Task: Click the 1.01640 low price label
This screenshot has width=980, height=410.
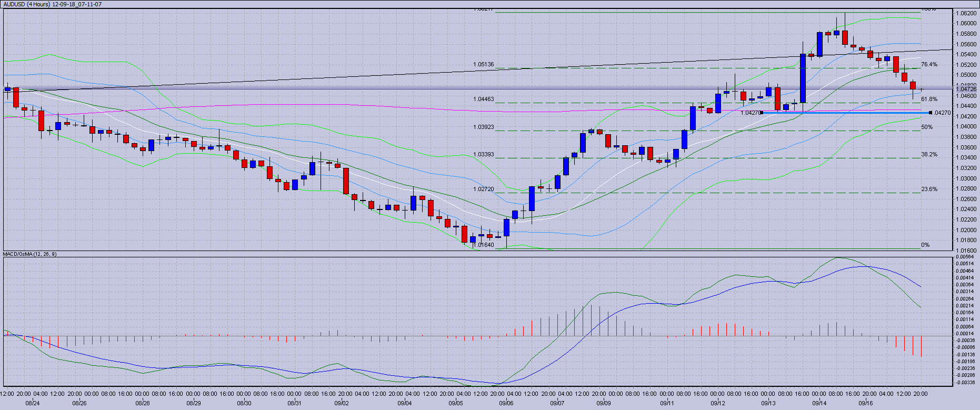Action: [x=483, y=245]
